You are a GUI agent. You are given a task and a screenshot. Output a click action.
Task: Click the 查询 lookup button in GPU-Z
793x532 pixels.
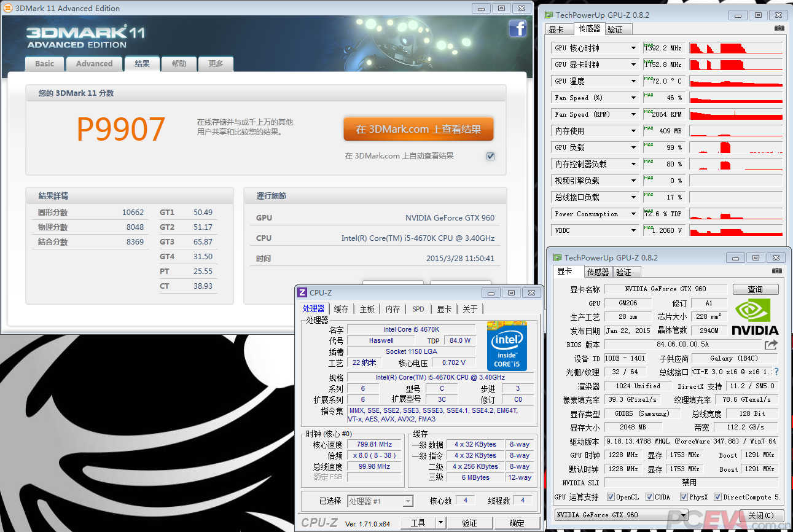click(x=755, y=289)
